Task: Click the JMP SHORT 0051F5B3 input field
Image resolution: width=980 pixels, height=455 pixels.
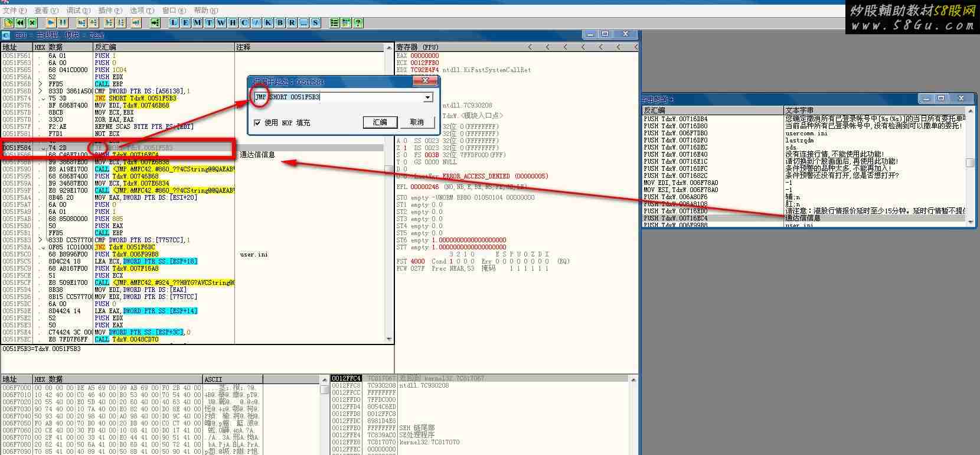Action: (x=339, y=97)
